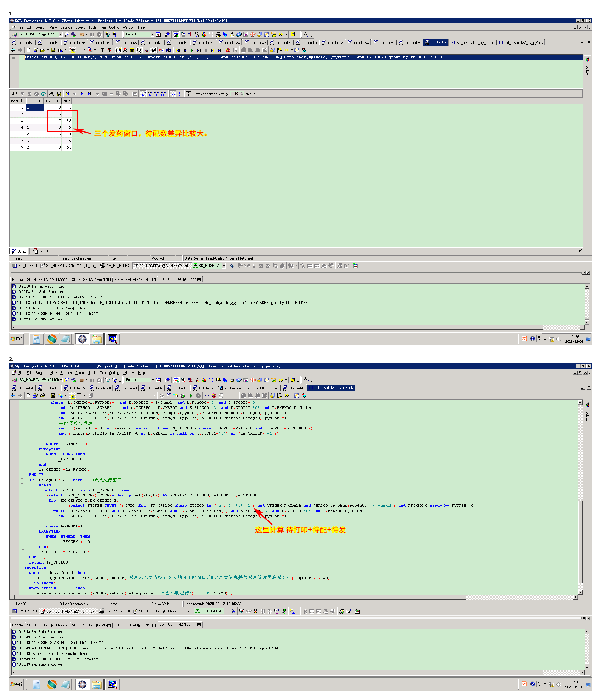Click the print icon in results grid toolbar

coord(52,94)
